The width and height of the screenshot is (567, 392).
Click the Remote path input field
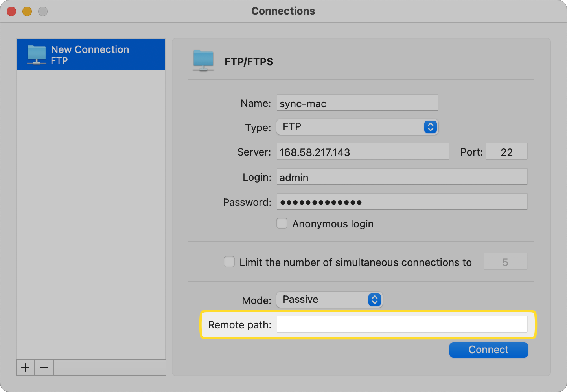tap(402, 324)
